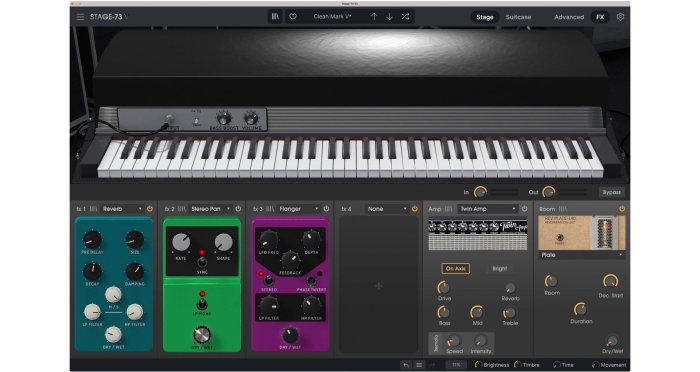700x372 pixels.
Task: Select the Bright amp button
Action: (500, 268)
